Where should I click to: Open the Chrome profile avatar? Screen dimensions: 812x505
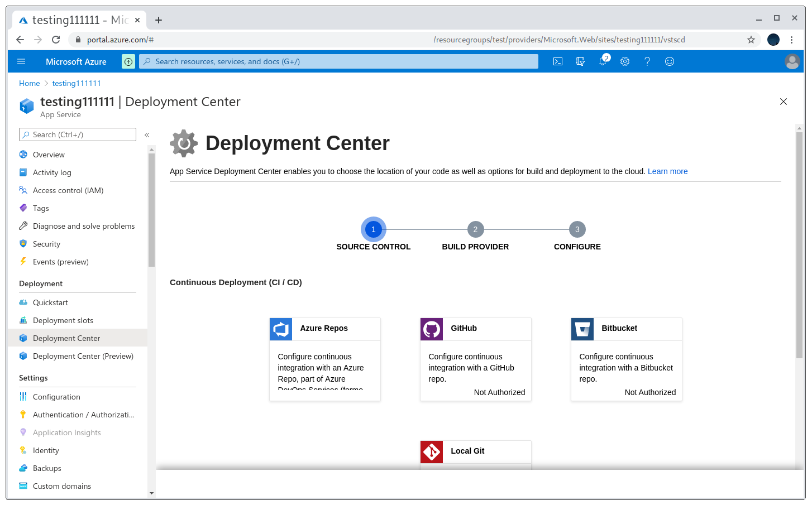(x=773, y=40)
